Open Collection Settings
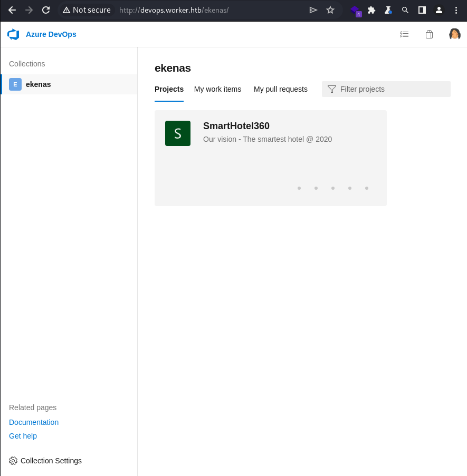Image resolution: width=467 pixels, height=476 pixels. [x=45, y=461]
